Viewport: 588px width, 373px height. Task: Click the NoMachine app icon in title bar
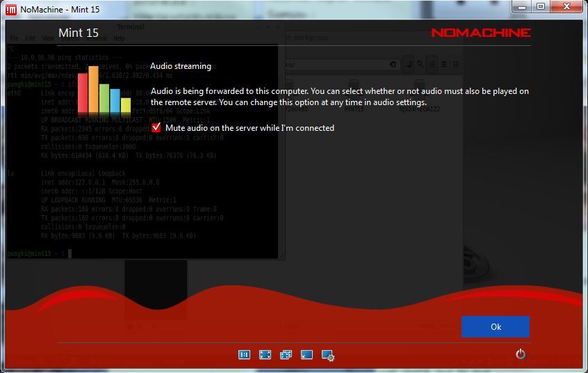coord(11,10)
